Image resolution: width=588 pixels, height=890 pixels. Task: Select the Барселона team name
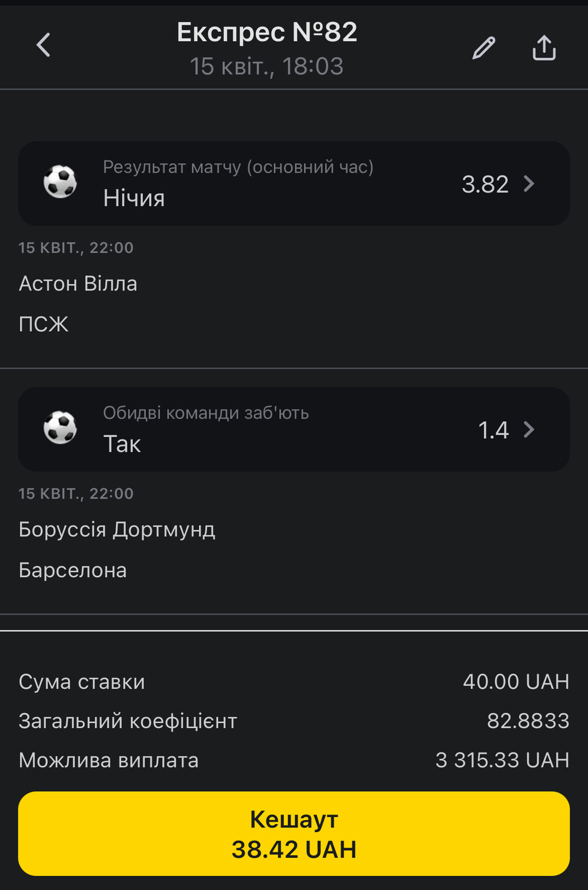coord(73,570)
